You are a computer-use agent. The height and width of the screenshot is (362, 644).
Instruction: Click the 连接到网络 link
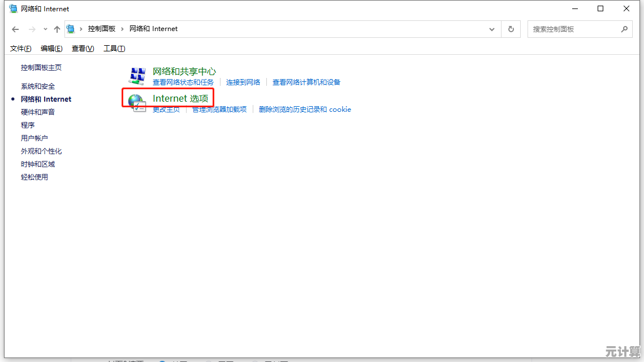point(243,82)
